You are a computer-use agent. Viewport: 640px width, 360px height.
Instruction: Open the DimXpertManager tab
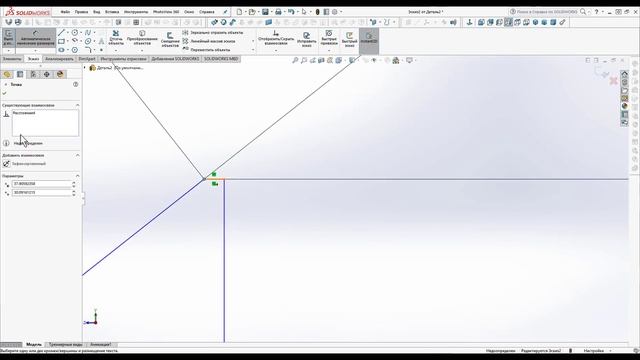tap(47, 74)
